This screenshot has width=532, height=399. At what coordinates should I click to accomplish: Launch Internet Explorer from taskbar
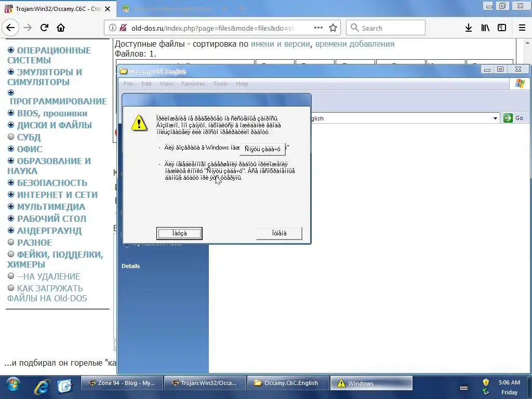[x=42, y=386]
